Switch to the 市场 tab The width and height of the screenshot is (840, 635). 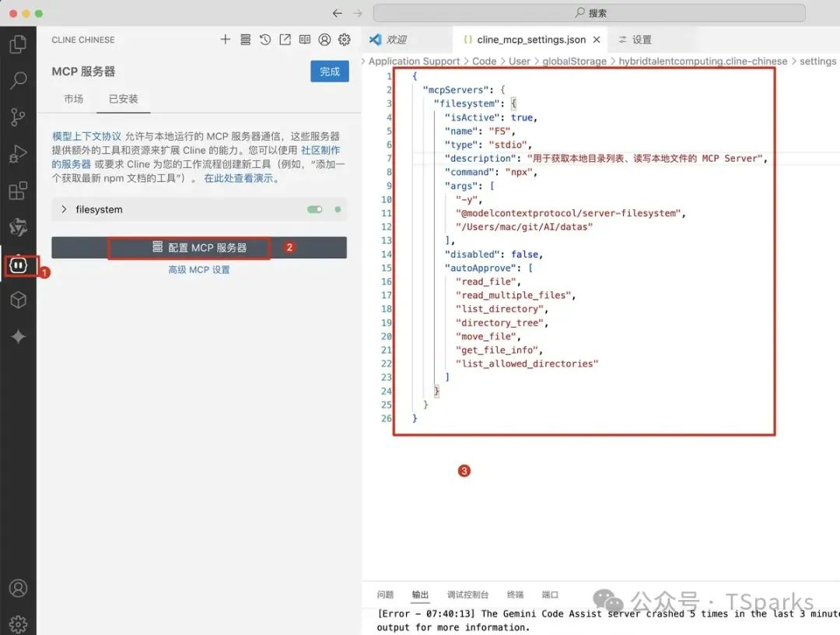pyautogui.click(x=74, y=99)
